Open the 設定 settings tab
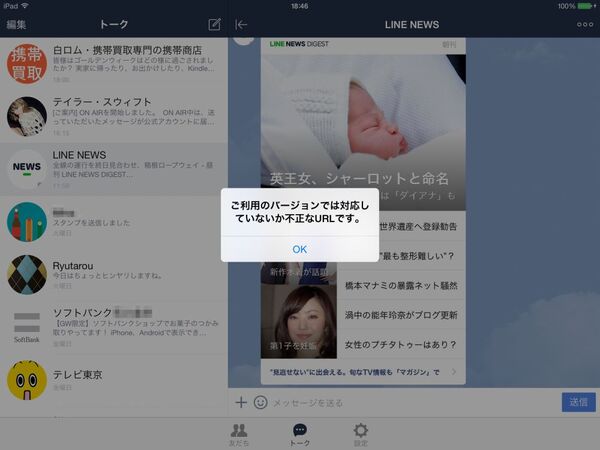 click(x=360, y=435)
